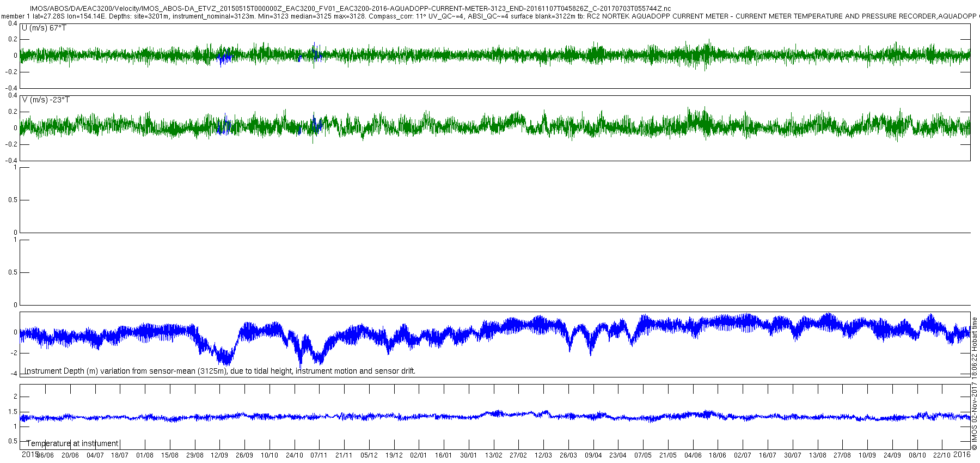980x463 pixels.
Task: Click the '21/05' date tick label
Action: click(668, 455)
